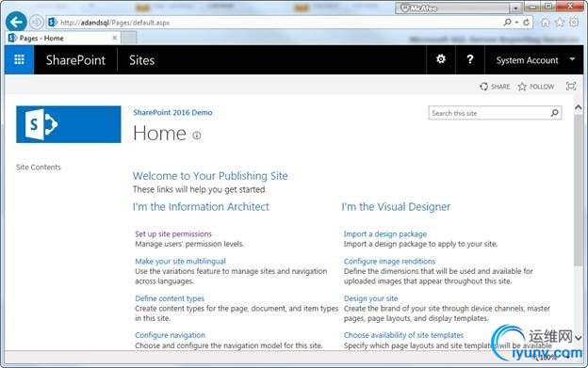Click the Welcome to Your Publishing Site heading
The image size is (588, 368).
coord(210,176)
